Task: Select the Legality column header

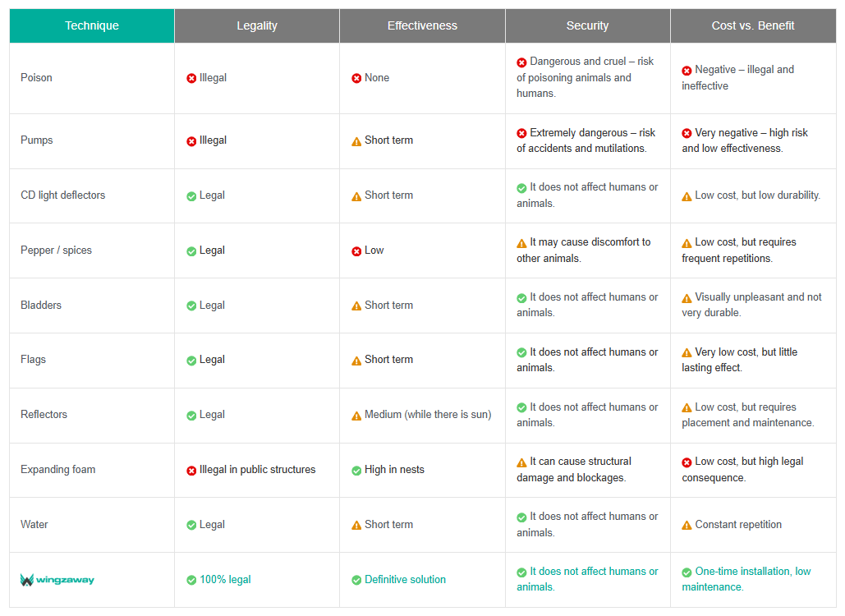Action: click(x=257, y=25)
